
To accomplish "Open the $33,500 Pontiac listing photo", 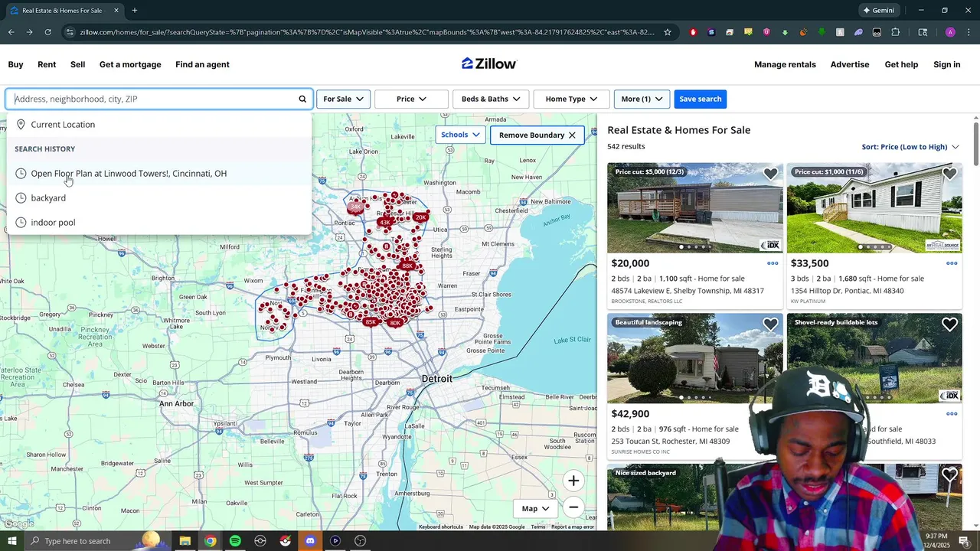I will pyautogui.click(x=874, y=207).
